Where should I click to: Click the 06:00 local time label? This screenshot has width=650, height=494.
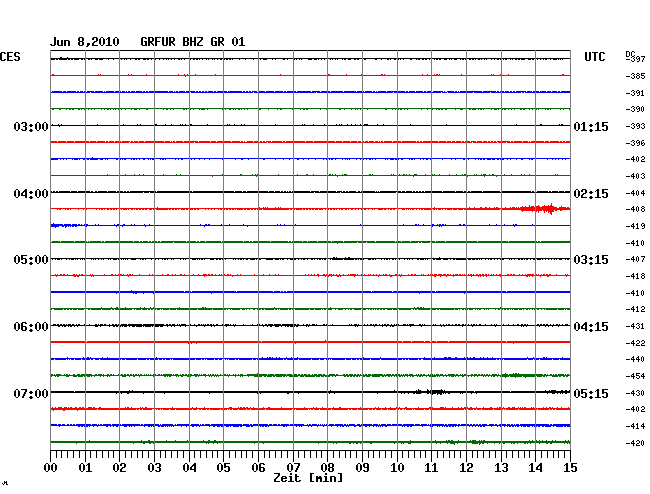[31, 327]
